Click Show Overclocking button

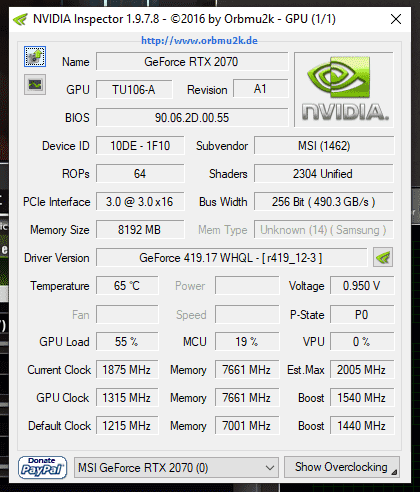coord(342,467)
